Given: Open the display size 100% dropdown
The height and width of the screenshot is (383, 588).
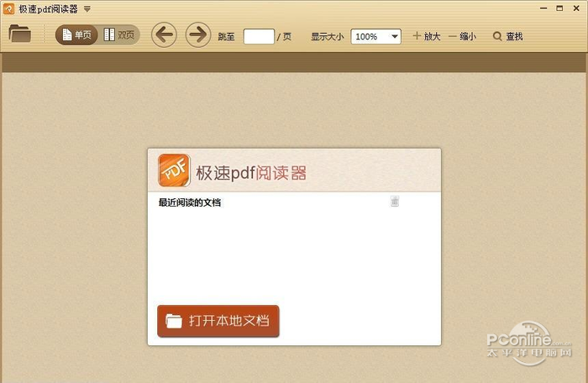Looking at the screenshot, I should tap(375, 36).
